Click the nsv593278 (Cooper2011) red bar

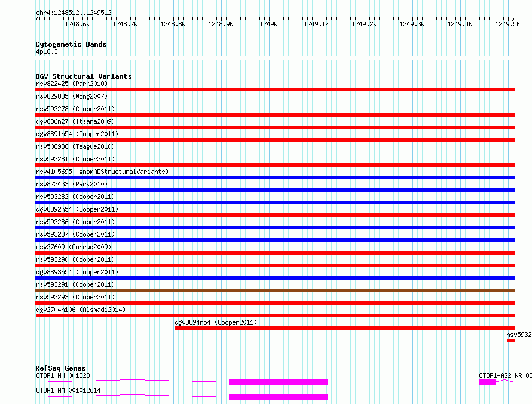(275, 115)
